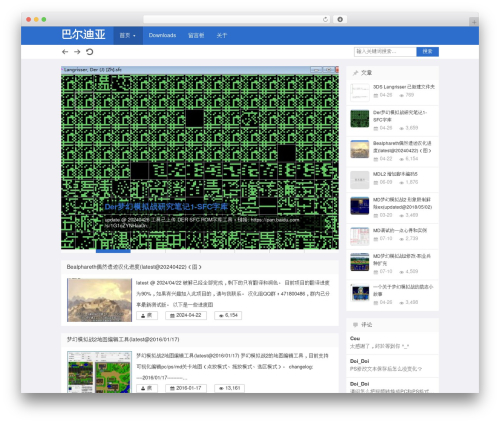This screenshot has width=500, height=423.
Task: Click the 13,161 views tag
Action: (x=229, y=388)
